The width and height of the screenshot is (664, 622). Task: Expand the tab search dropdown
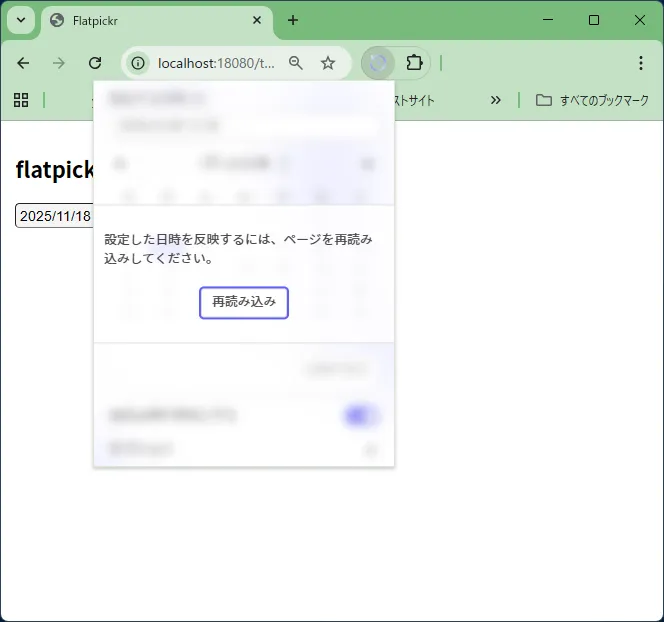pos(19,20)
